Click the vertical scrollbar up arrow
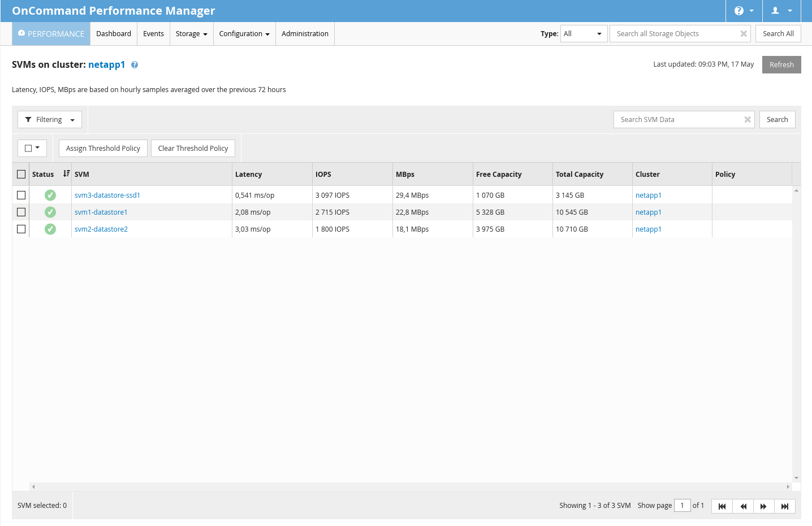Viewport: 812px width, 526px height. [797, 190]
